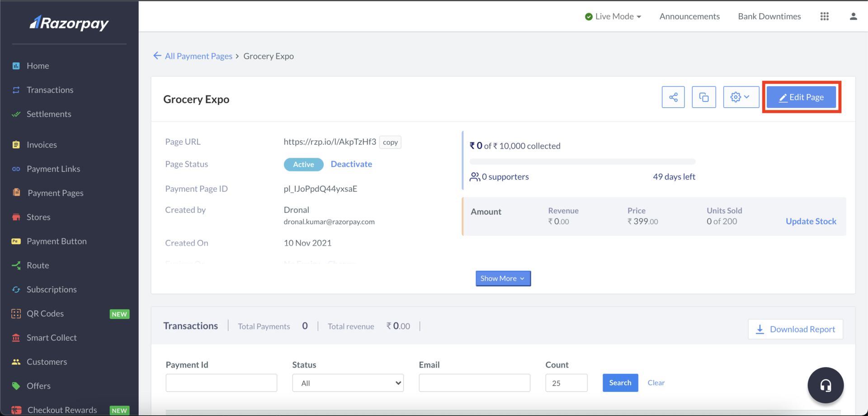
Task: Click the Update Stock link
Action: pos(811,221)
